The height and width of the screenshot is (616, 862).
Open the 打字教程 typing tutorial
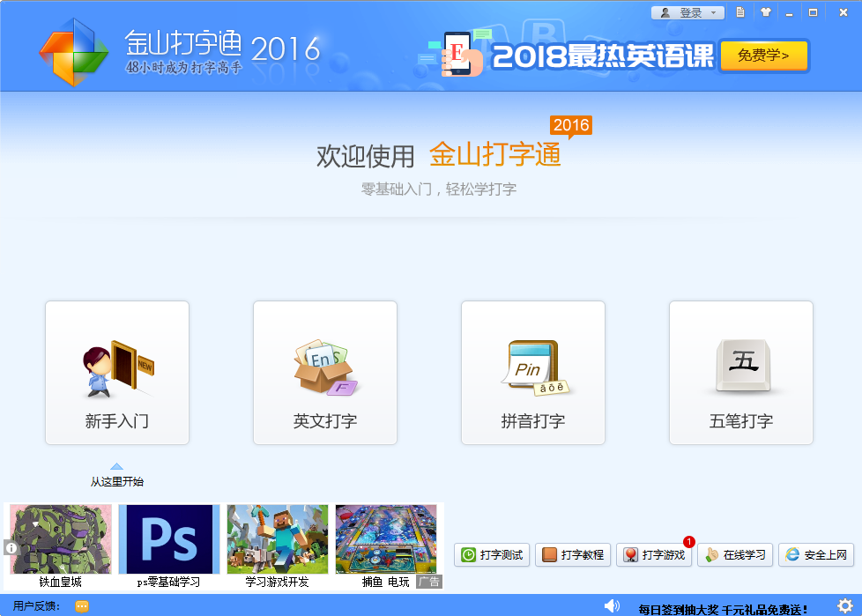[573, 555]
